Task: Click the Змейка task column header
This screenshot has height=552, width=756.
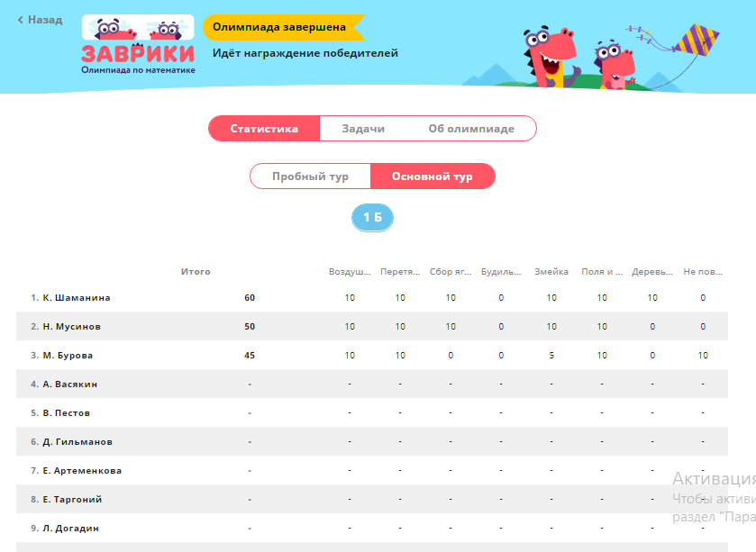Action: click(x=551, y=272)
